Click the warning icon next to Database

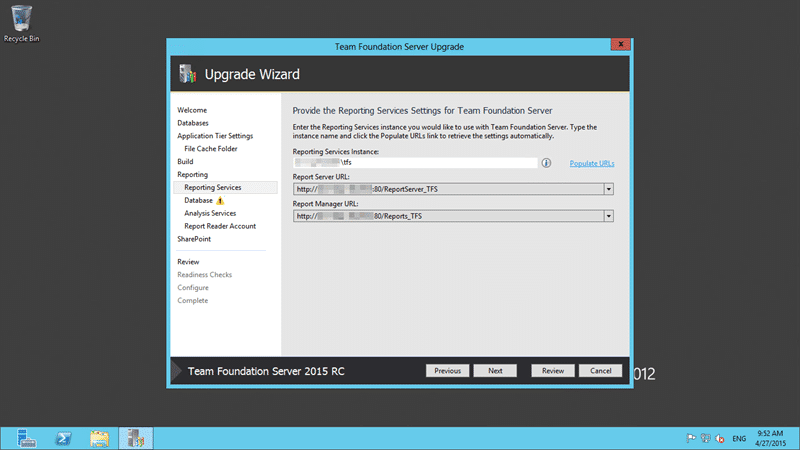click(220, 201)
